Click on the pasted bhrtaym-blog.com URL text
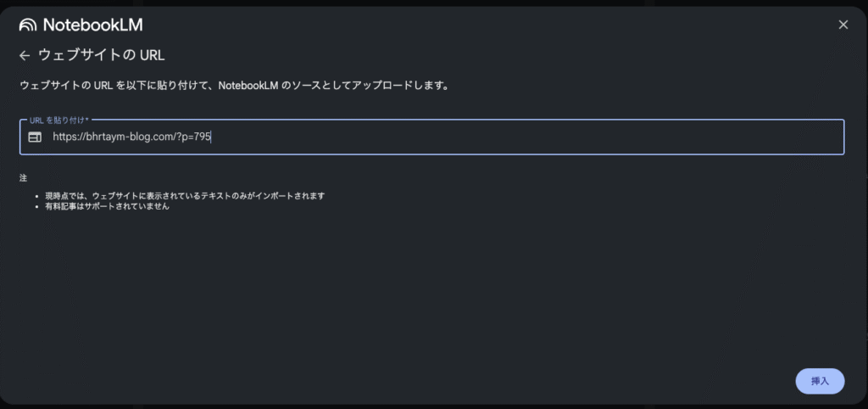The image size is (868, 409). click(x=131, y=137)
